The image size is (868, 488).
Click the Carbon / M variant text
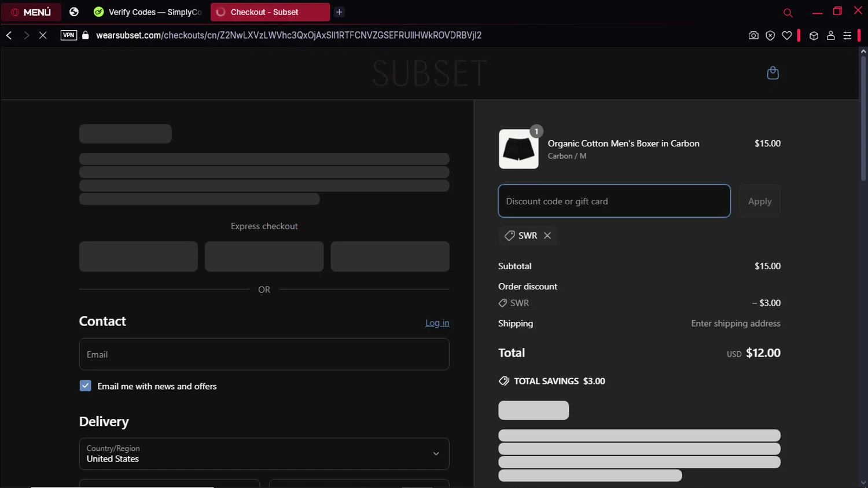(567, 156)
